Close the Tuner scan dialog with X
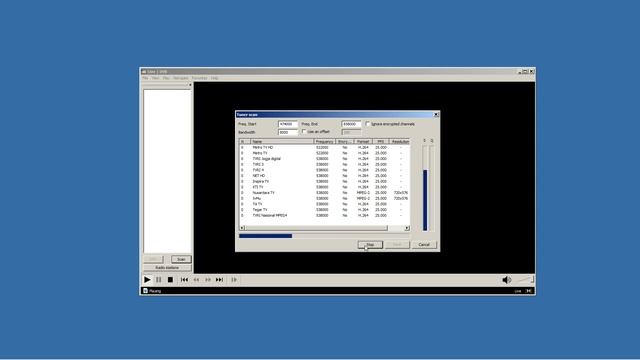Screen dimensions: 640x360 tap(436, 115)
